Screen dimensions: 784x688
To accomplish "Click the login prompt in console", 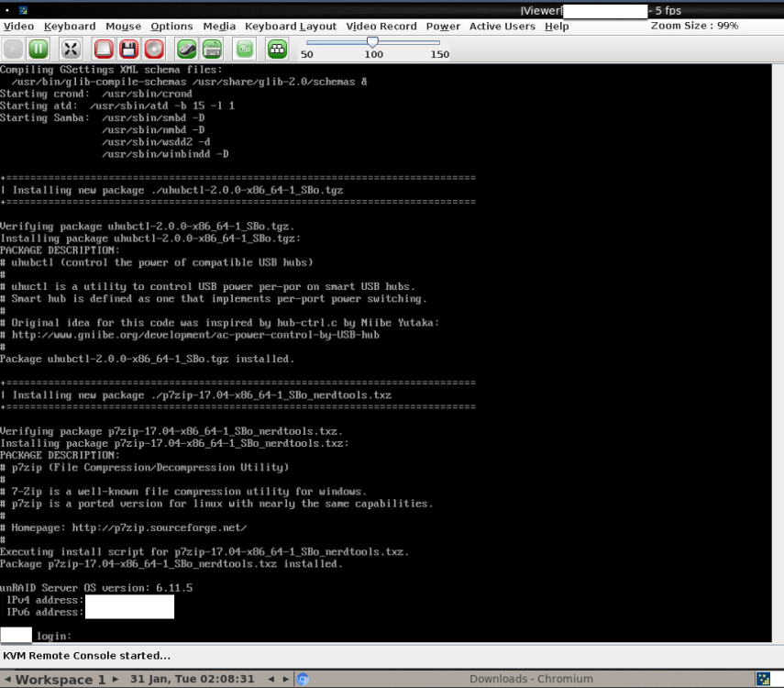I will pos(54,636).
